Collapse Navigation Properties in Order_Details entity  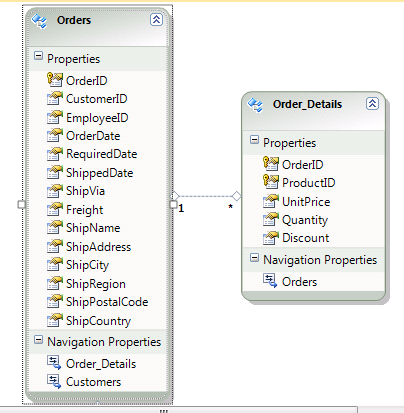pos(254,257)
